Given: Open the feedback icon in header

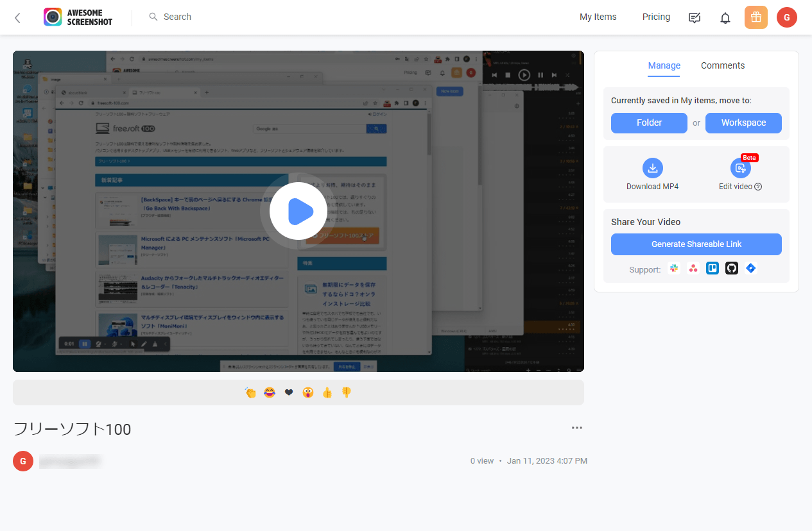Looking at the screenshot, I should [x=695, y=18].
